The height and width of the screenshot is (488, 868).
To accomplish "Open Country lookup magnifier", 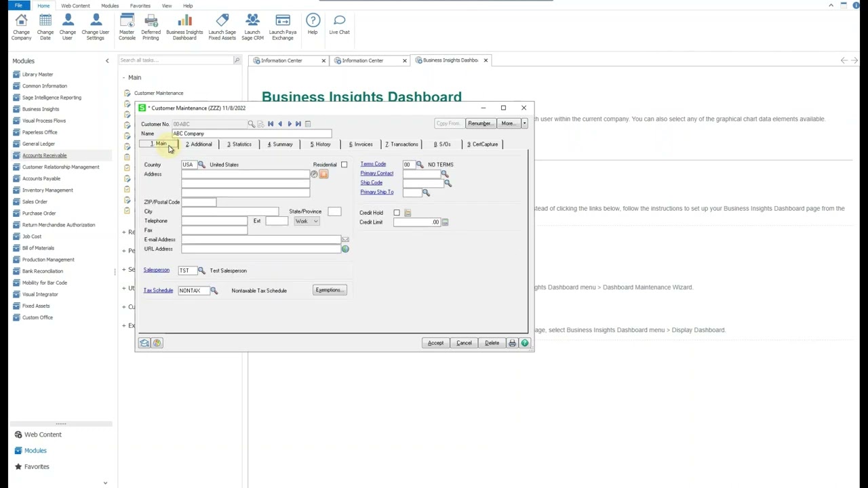I will [x=201, y=165].
